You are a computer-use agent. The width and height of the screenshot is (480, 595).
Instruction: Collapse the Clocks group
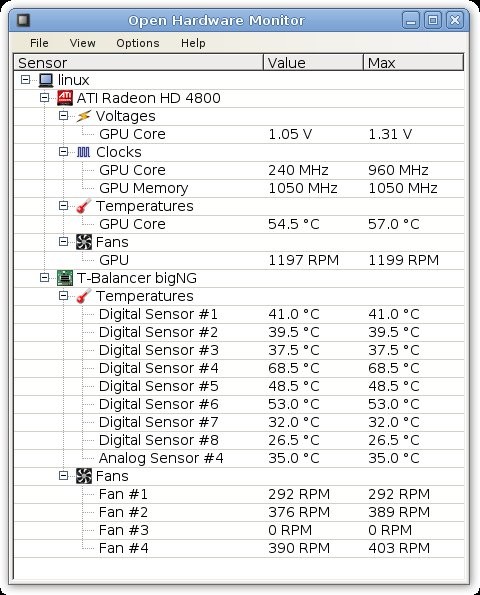(x=63, y=152)
